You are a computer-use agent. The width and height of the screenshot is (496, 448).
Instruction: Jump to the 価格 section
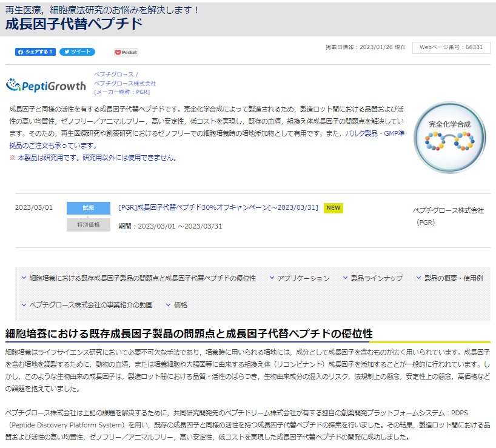click(x=181, y=305)
